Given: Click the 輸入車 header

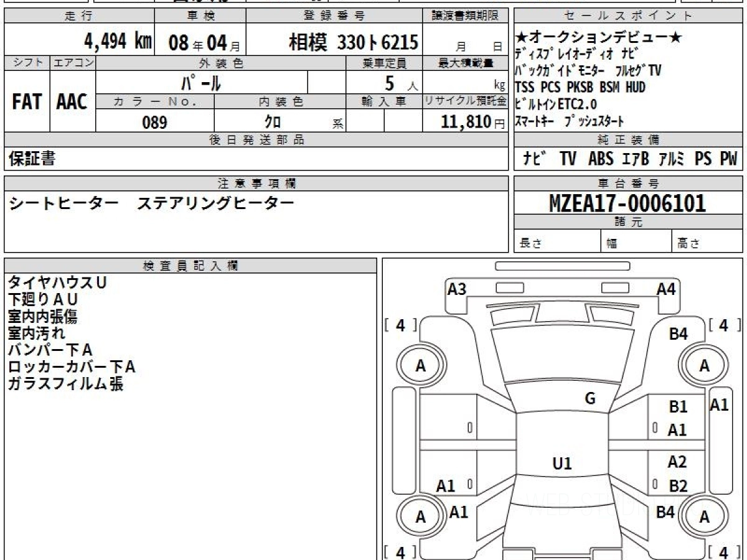Looking at the screenshot, I should coord(384,102).
